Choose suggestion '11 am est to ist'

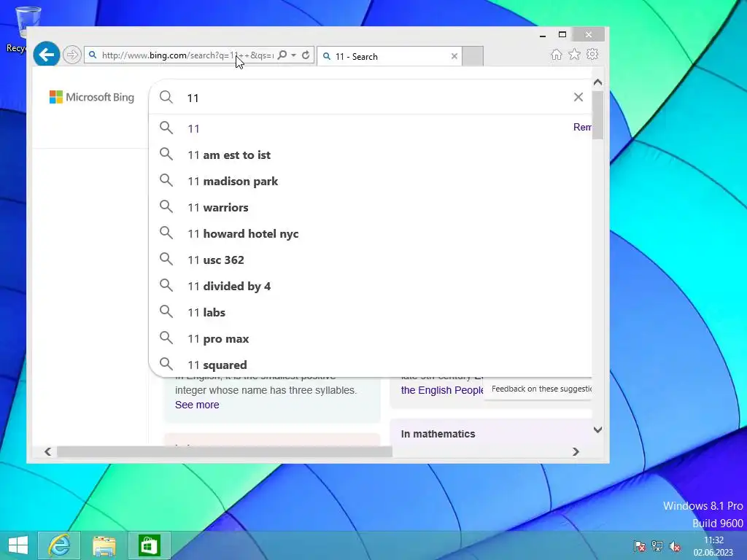(x=229, y=155)
